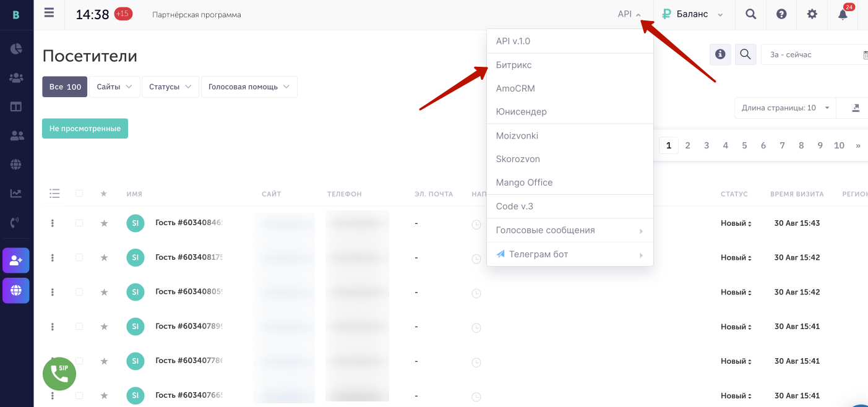Expand the Телеграм бот submenu

(x=570, y=254)
